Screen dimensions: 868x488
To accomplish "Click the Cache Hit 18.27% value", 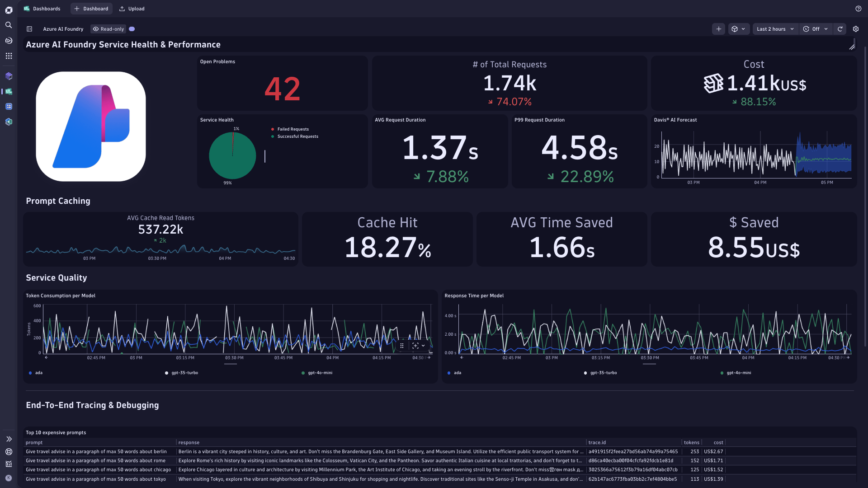I will click(x=387, y=247).
